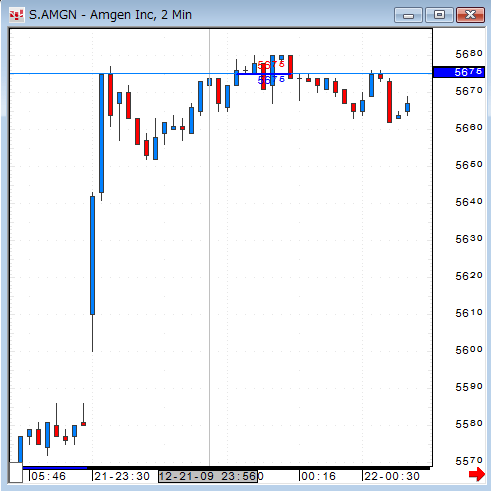
Task: Click the 05:46 time label
Action: [x=49, y=476]
